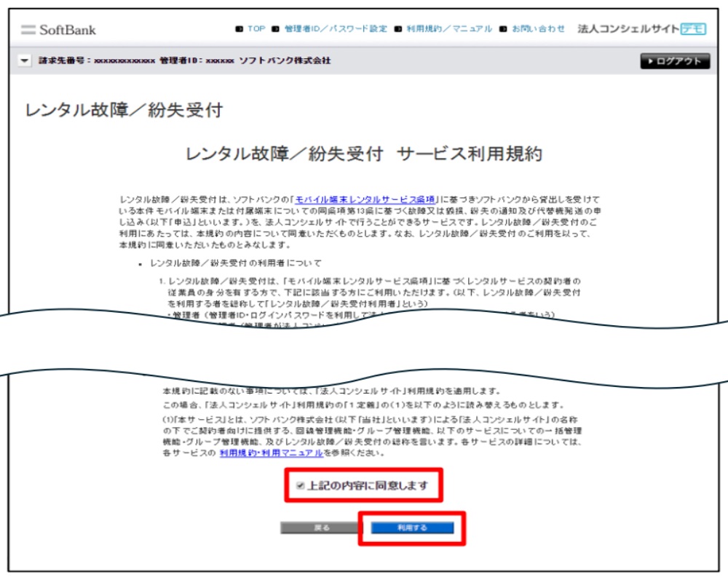
Task: Check the 上記の内容に同意します agreement checkbox
Action: point(300,484)
